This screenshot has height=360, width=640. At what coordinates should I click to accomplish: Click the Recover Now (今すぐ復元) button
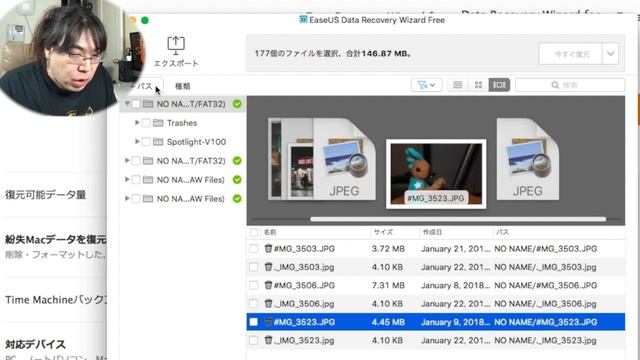(x=571, y=53)
